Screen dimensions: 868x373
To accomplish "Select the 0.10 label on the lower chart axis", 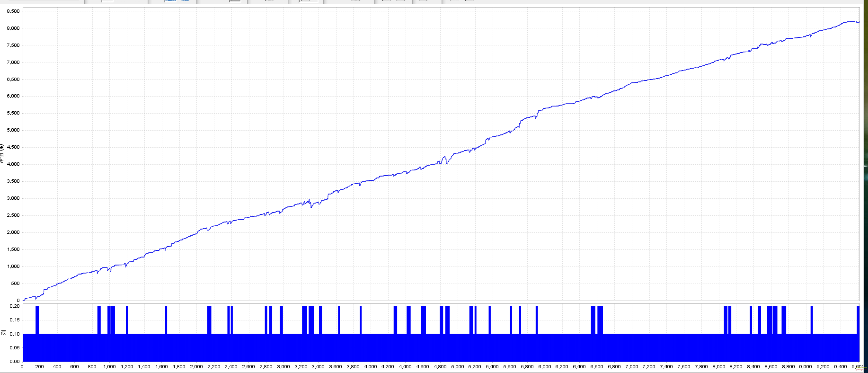I will click(15, 334).
